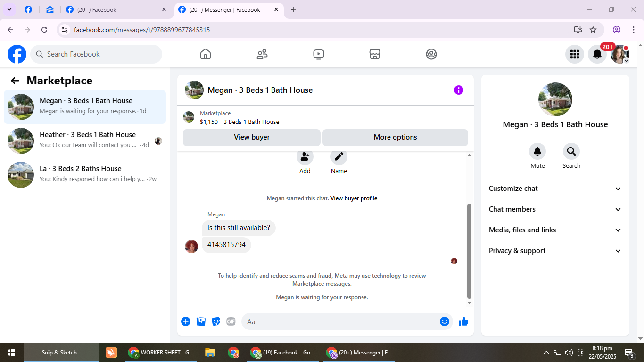Open the account profile picture menu
The image size is (644, 362).
(x=620, y=54)
